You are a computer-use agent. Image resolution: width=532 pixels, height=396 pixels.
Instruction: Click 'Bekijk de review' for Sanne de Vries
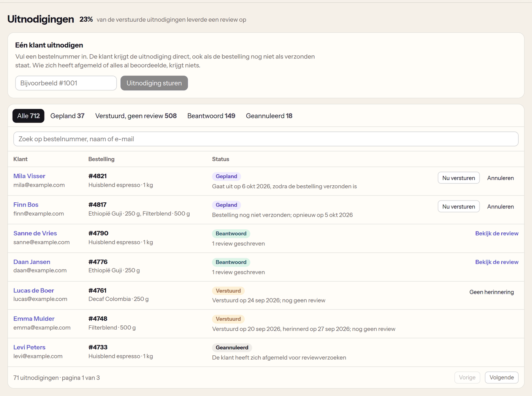point(497,233)
